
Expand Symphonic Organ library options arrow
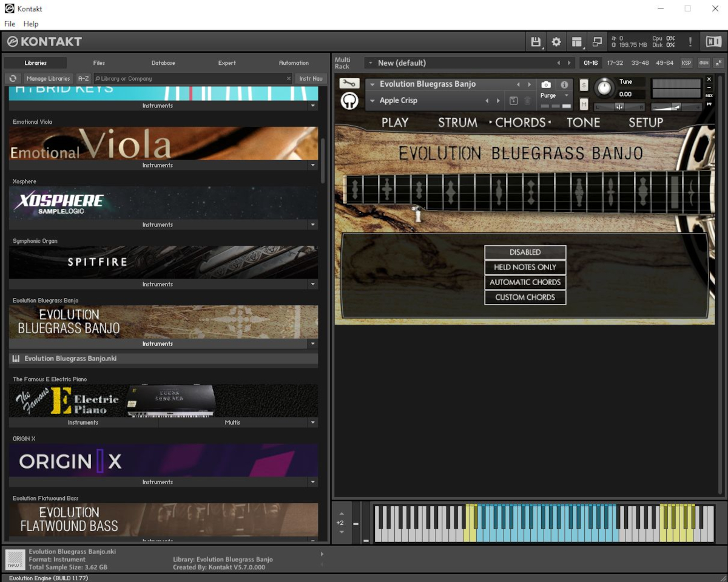(313, 284)
